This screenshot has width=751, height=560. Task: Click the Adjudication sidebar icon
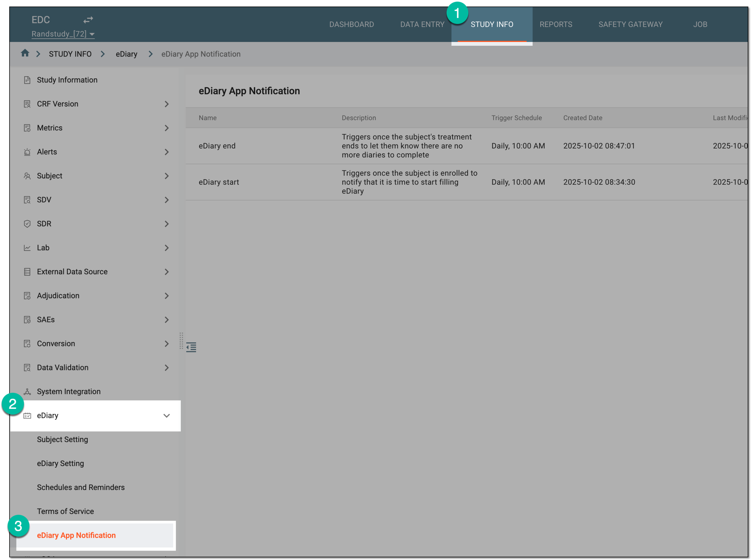(x=27, y=296)
